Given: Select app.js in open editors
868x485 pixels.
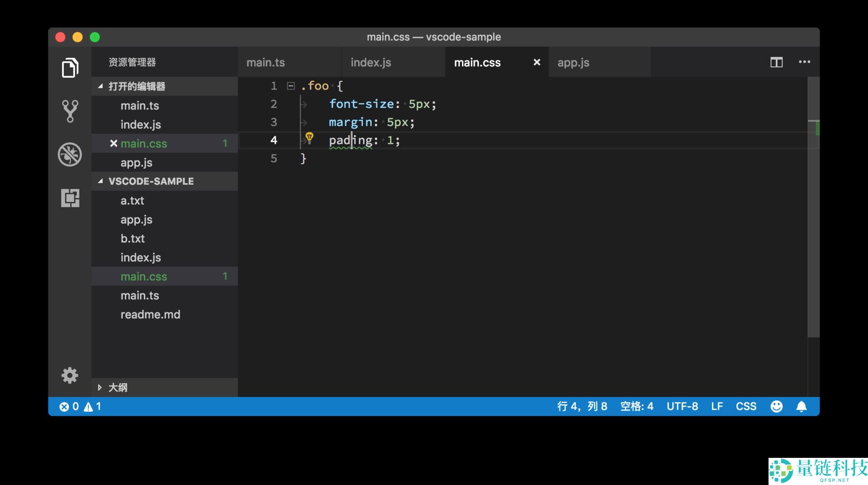Looking at the screenshot, I should (165, 162).
